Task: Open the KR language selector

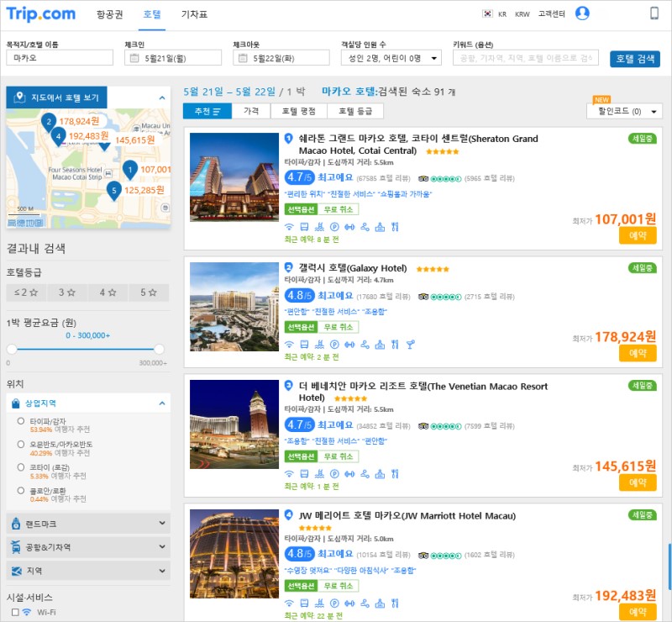Action: tap(502, 14)
